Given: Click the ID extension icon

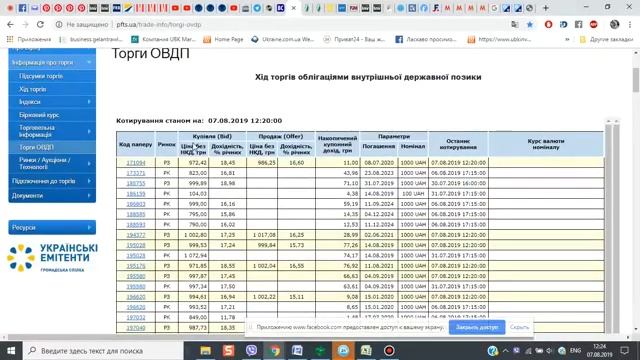Looking at the screenshot, I should (x=563, y=24).
